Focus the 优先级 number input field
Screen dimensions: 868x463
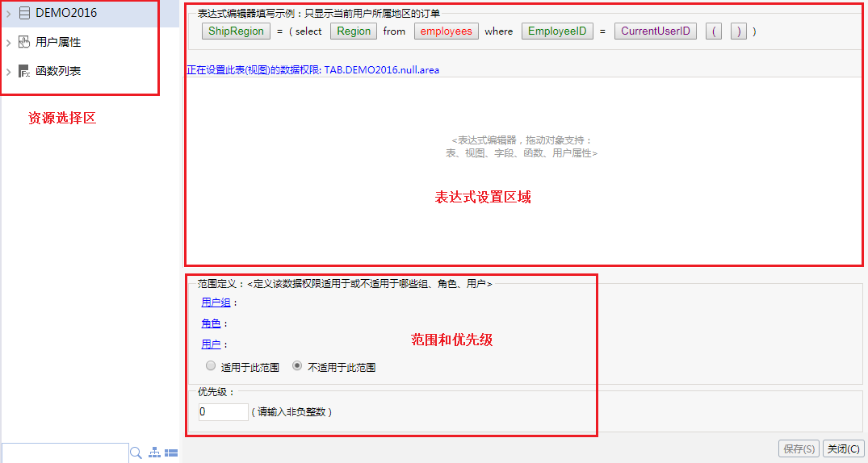[223, 411]
